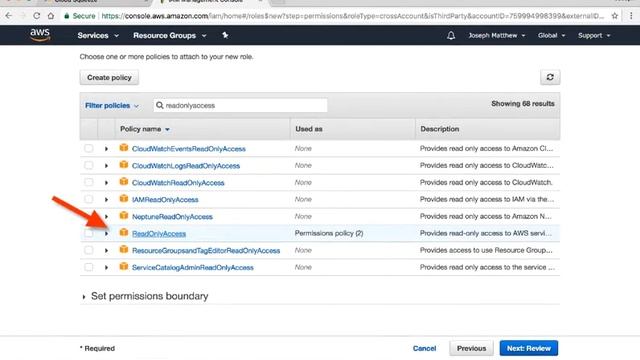Open the browser three-dot menu
Screen dimensions: 640x360
pyautogui.click(x=631, y=16)
